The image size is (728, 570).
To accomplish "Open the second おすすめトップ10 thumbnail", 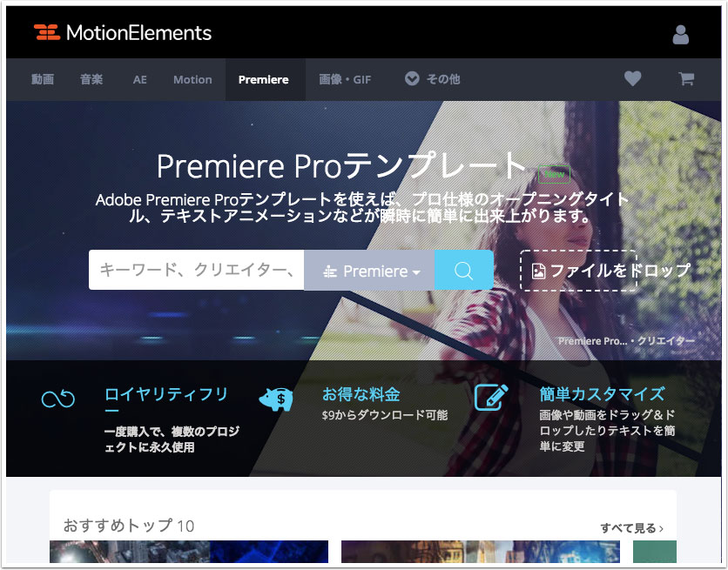I will 481,552.
